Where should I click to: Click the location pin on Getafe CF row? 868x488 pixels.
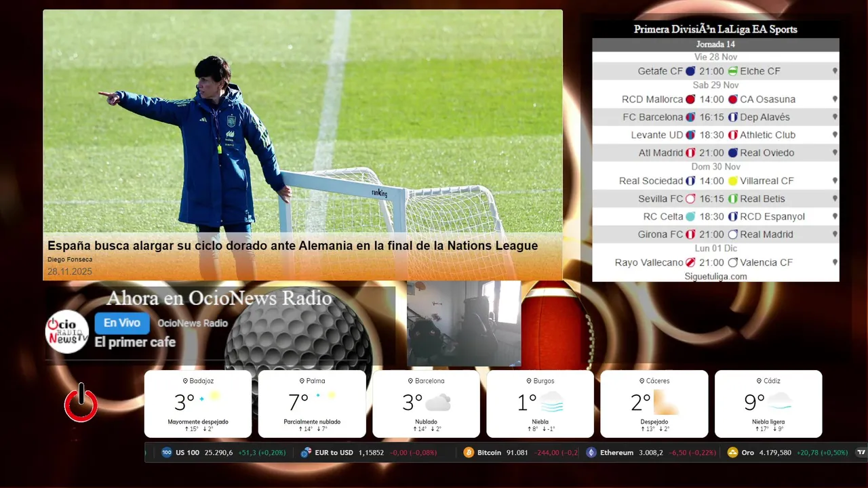point(835,71)
